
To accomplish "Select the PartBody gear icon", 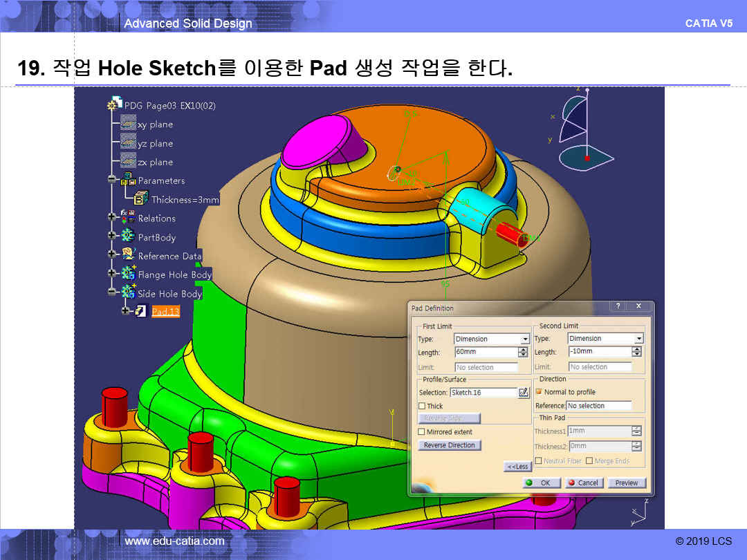I will point(128,236).
